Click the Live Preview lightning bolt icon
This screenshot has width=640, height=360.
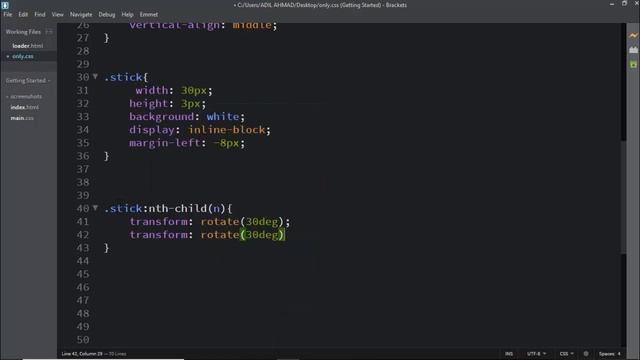coord(633,36)
